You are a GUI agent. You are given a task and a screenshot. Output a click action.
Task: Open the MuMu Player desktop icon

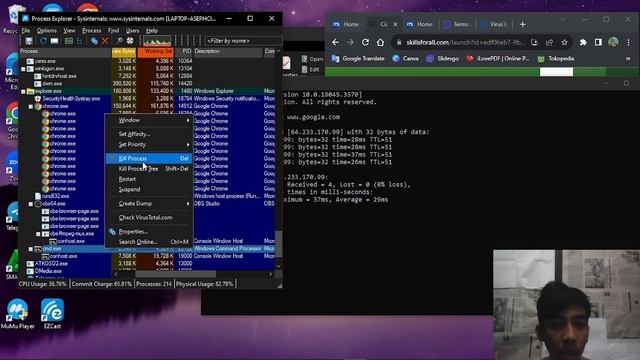pos(17,314)
